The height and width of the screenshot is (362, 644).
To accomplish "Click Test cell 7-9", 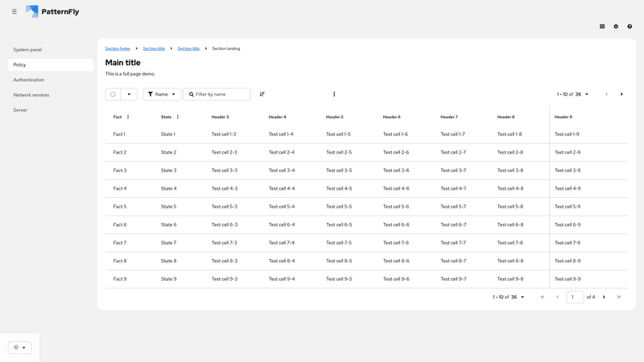I will [x=568, y=243].
